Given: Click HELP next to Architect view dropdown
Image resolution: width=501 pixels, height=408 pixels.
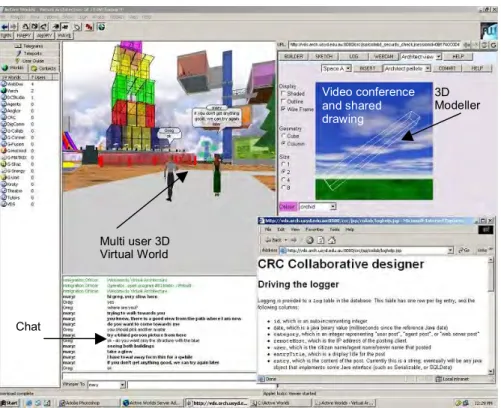Looking at the screenshot, I should tap(458, 57).
